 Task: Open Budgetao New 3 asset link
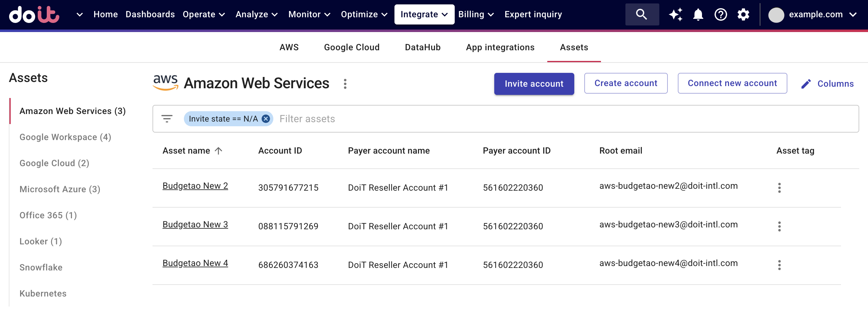tap(195, 225)
